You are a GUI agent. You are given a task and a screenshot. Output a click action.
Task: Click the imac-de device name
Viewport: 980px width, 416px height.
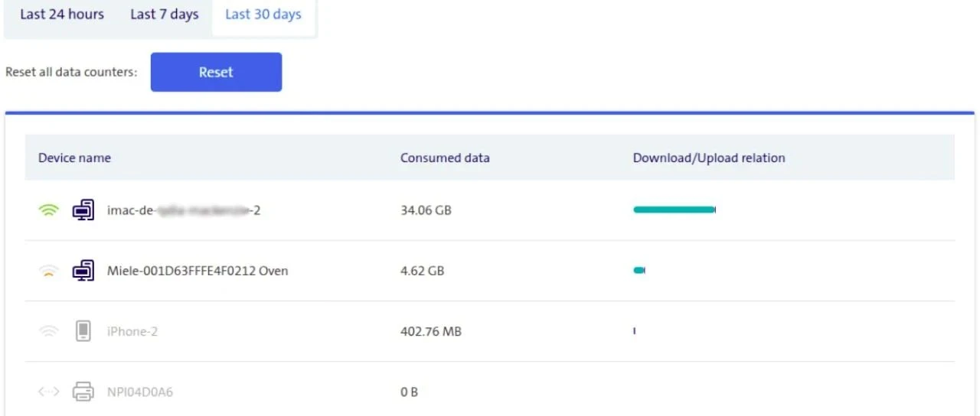tap(184, 210)
